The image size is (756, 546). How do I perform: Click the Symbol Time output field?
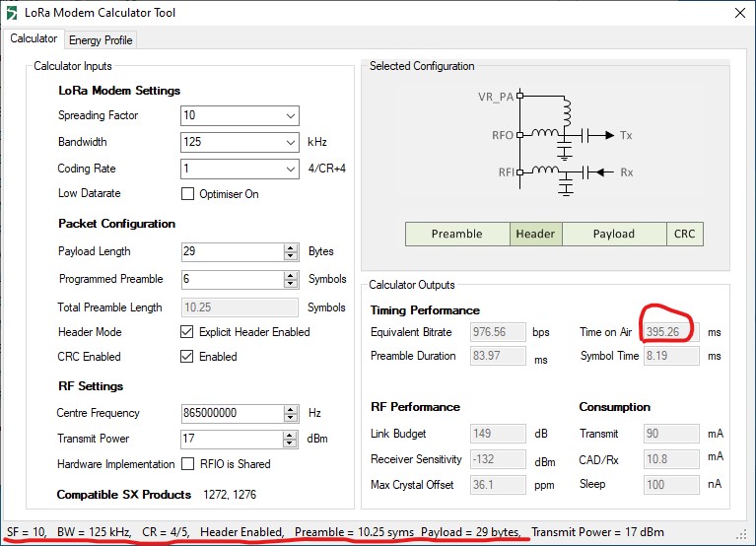671,356
